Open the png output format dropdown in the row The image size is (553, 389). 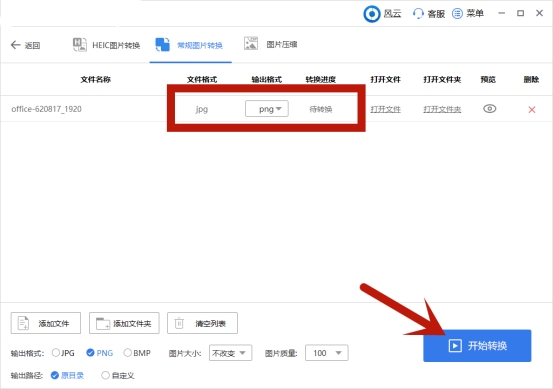click(267, 109)
